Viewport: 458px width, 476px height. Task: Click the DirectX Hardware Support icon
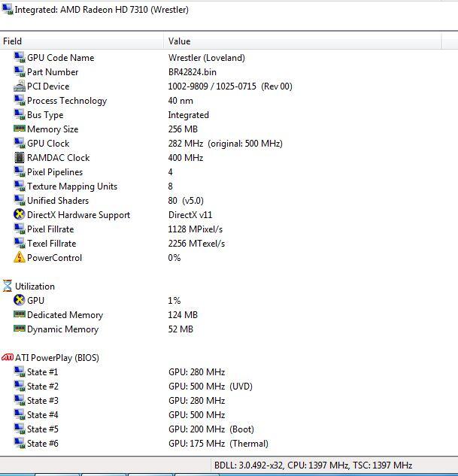(20, 214)
